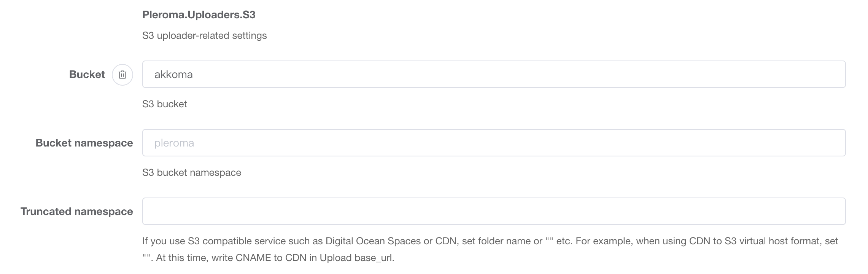Click the empty Truncated namespace field

493,212
